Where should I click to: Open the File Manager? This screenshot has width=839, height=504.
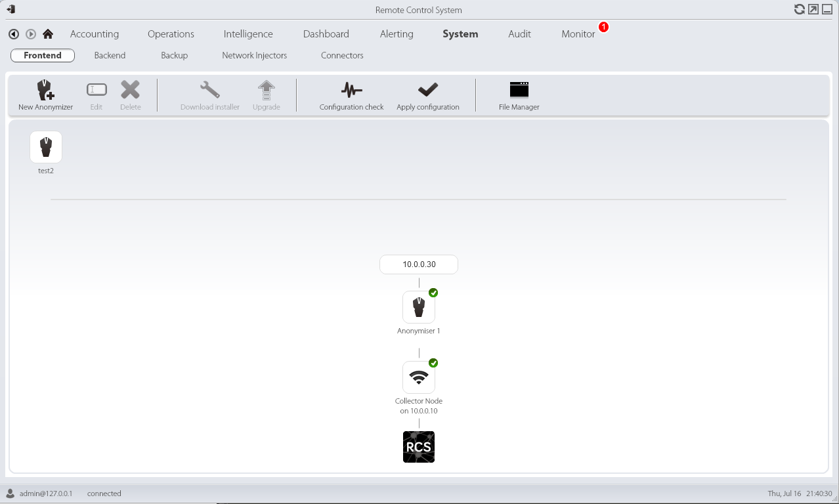(519, 91)
